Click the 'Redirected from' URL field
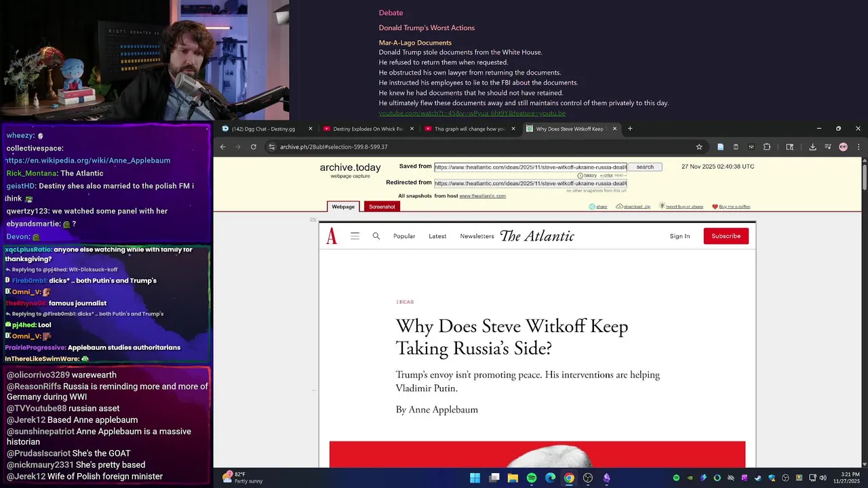The image size is (868, 488). [530, 183]
